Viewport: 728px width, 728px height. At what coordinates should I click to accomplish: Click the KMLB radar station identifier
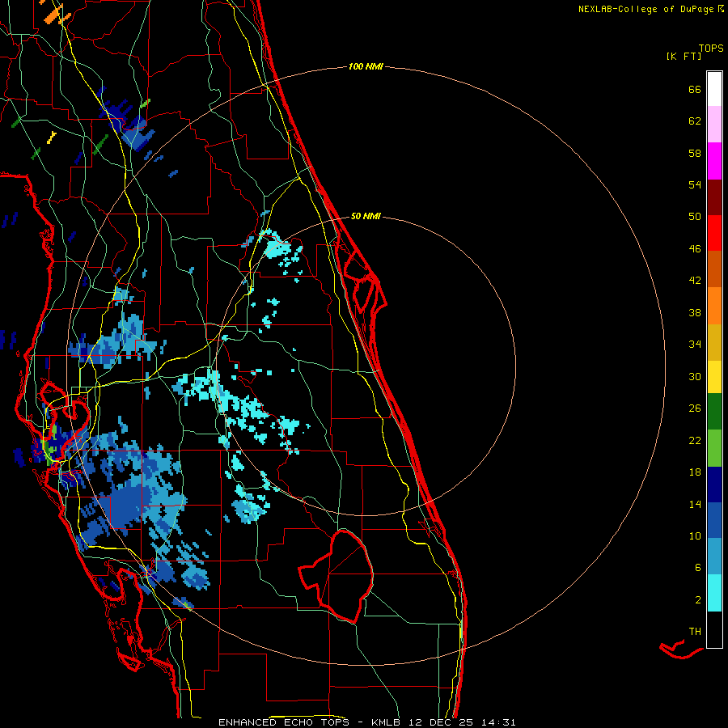(x=387, y=722)
